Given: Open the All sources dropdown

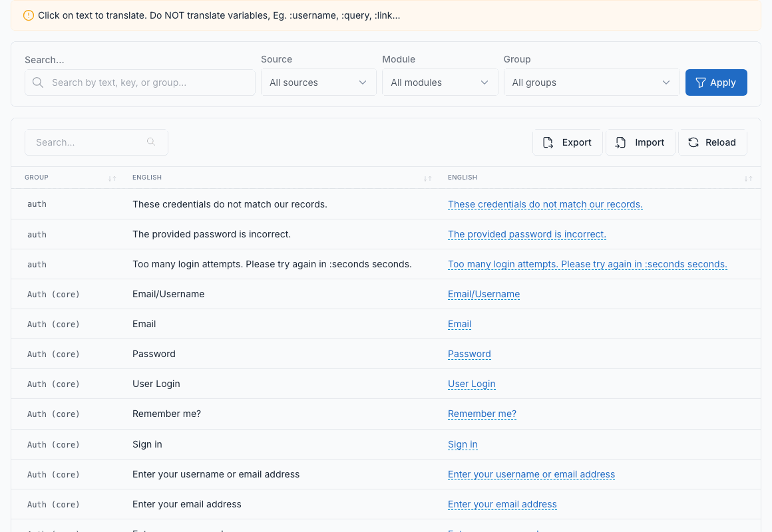Looking at the screenshot, I should click(x=319, y=82).
